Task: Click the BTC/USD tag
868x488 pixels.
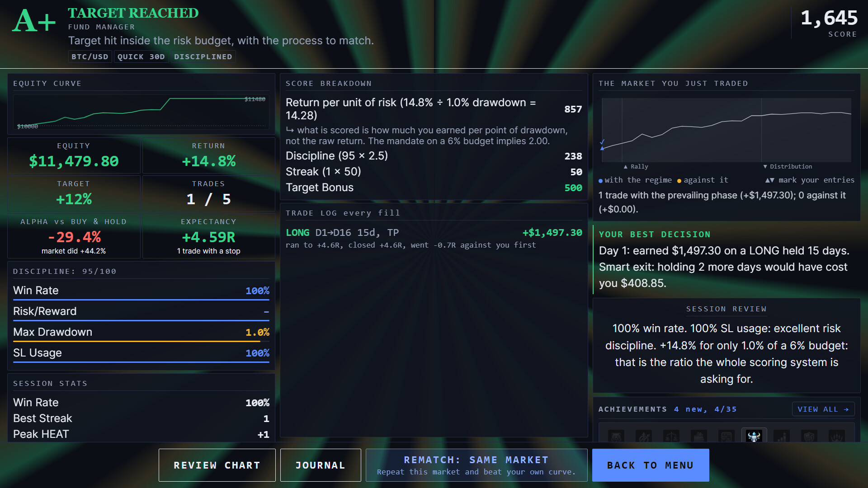Action: pyautogui.click(x=90, y=56)
